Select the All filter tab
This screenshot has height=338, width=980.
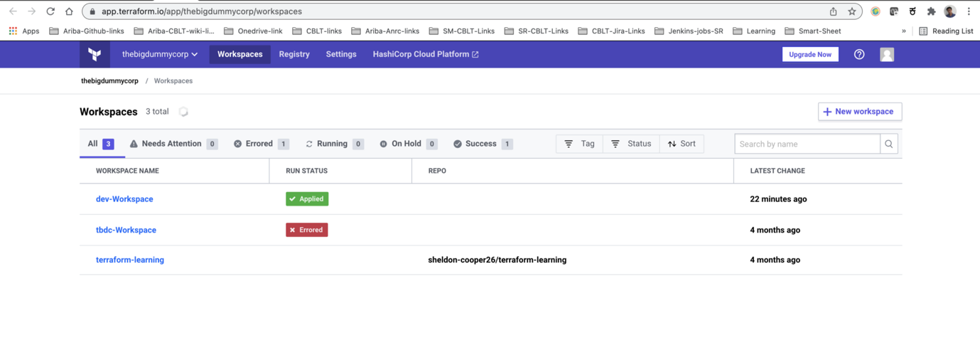click(x=100, y=144)
